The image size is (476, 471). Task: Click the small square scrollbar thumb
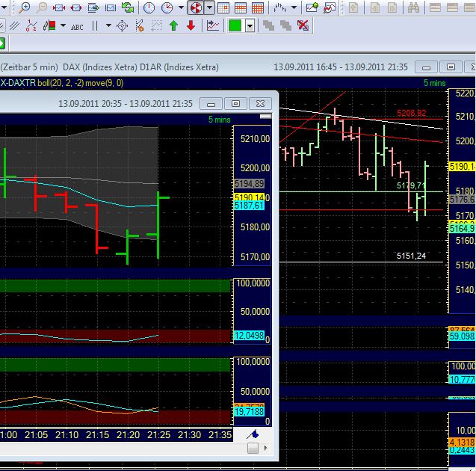[253, 448]
